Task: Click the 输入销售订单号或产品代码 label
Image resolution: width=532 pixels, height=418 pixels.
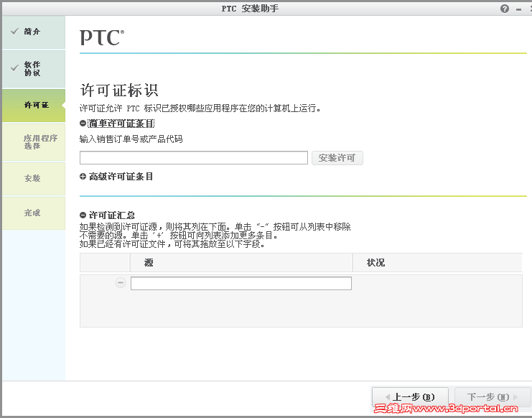Action: click(x=131, y=139)
